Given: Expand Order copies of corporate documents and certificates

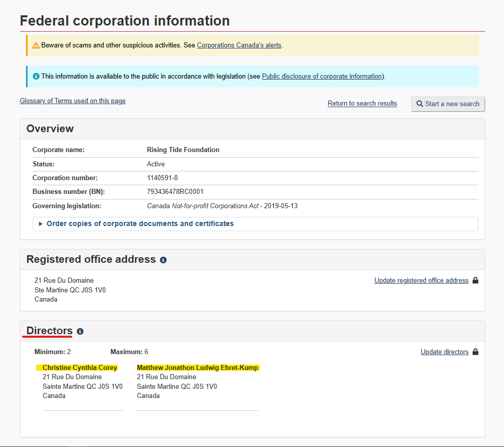Looking at the screenshot, I should (x=140, y=224).
